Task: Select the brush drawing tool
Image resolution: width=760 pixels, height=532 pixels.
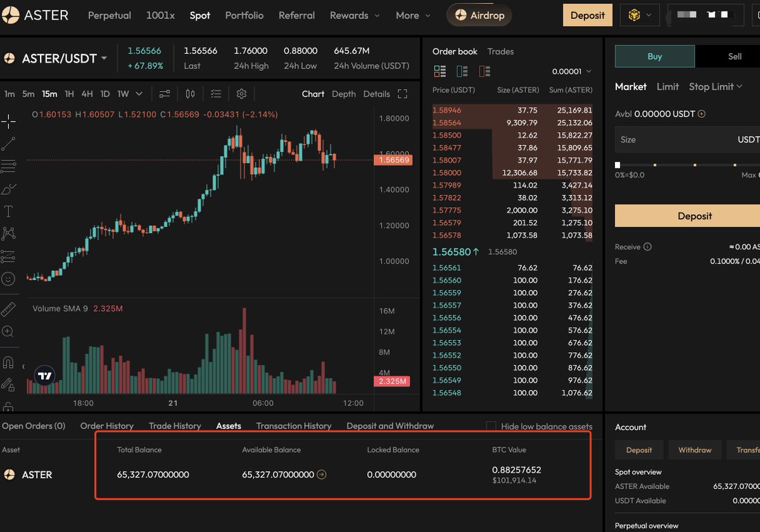Action: click(x=8, y=189)
